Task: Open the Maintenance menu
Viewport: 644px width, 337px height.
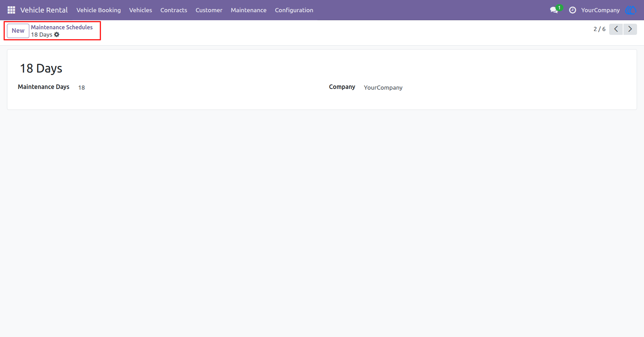Action: pos(248,10)
